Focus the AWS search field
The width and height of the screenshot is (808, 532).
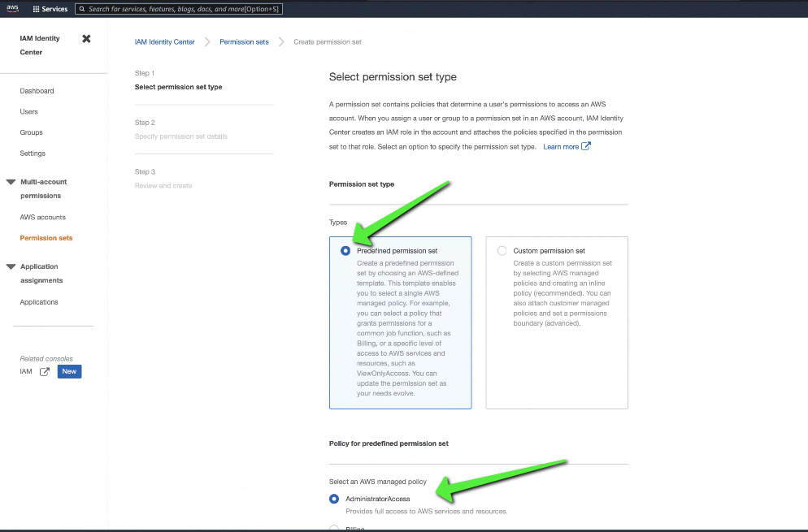coord(178,9)
